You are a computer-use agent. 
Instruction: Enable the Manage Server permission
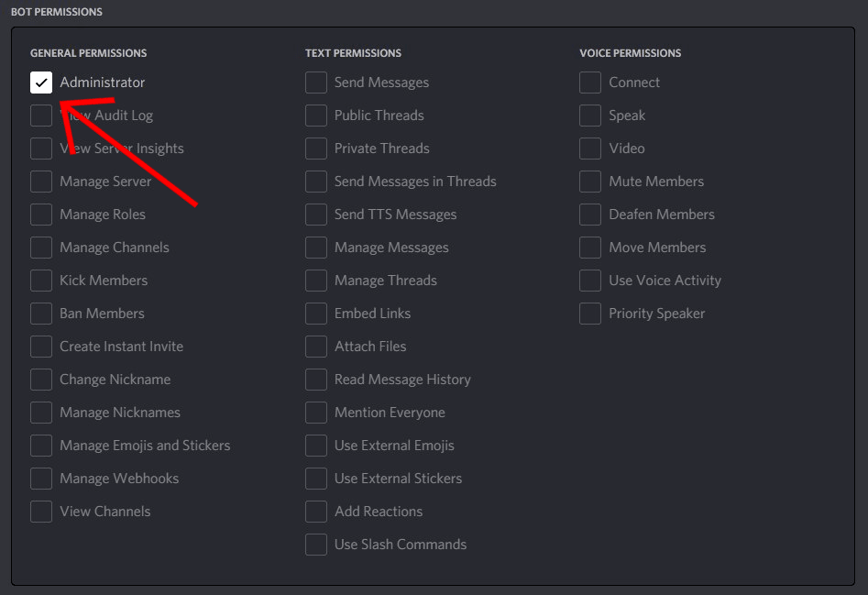[41, 181]
